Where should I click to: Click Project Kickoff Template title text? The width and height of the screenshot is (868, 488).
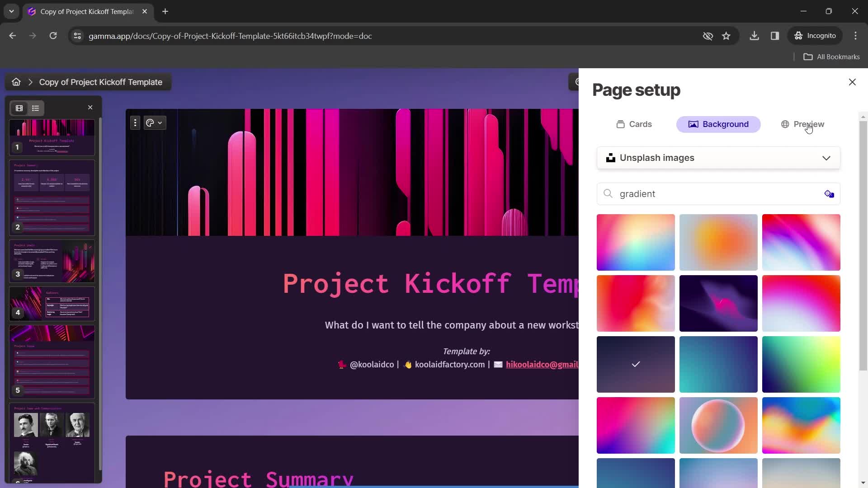430,284
